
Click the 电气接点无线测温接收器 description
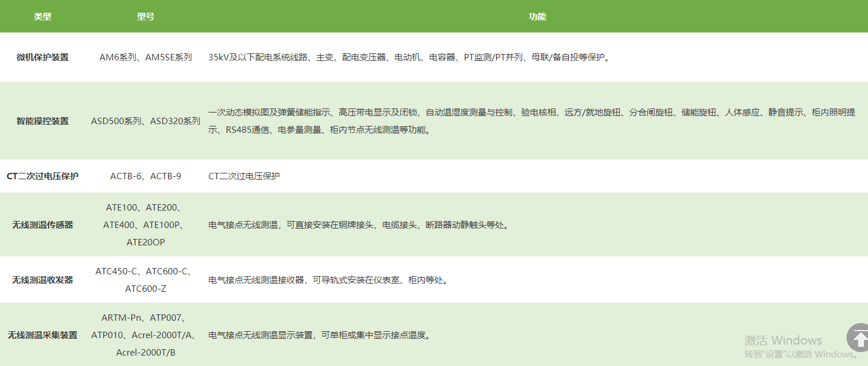[x=329, y=280]
